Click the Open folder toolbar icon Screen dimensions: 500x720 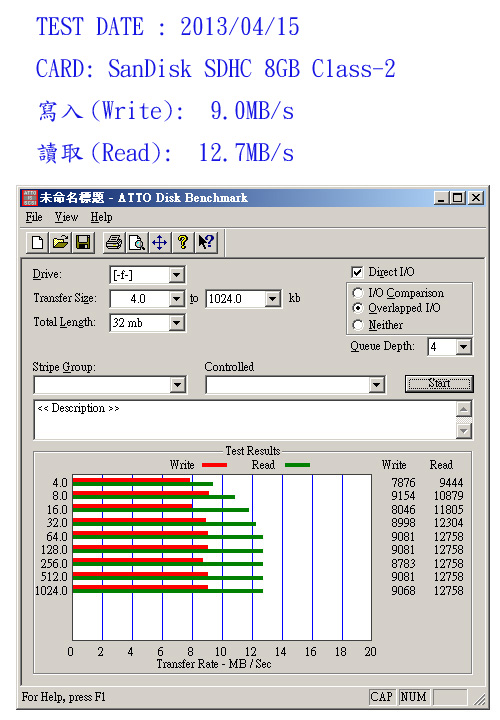tap(60, 242)
